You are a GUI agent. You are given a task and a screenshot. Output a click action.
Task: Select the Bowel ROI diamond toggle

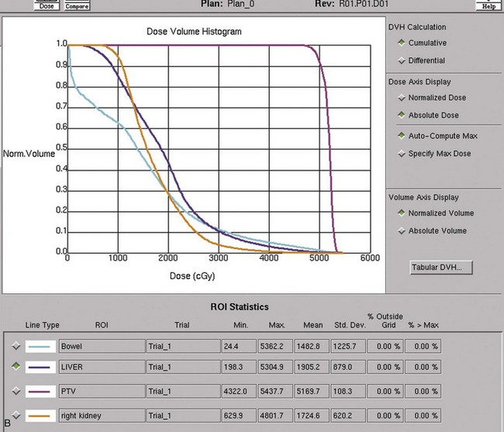16,344
